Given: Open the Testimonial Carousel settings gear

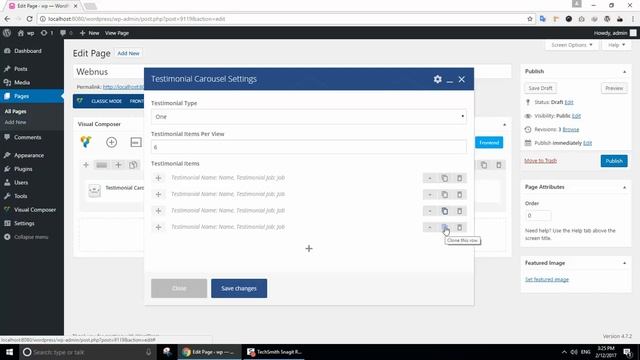Looking at the screenshot, I should pyautogui.click(x=438, y=79).
